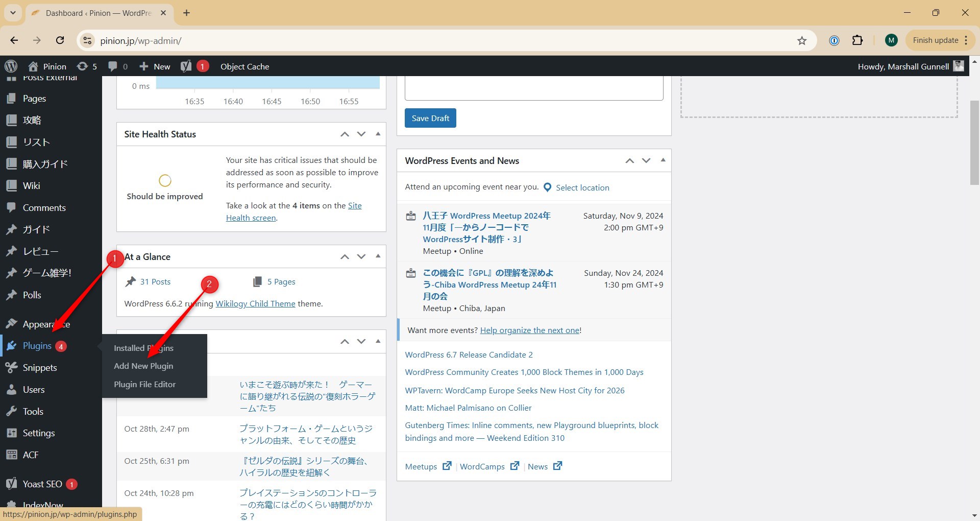
Task: Open a new browser tab
Action: tap(186, 13)
